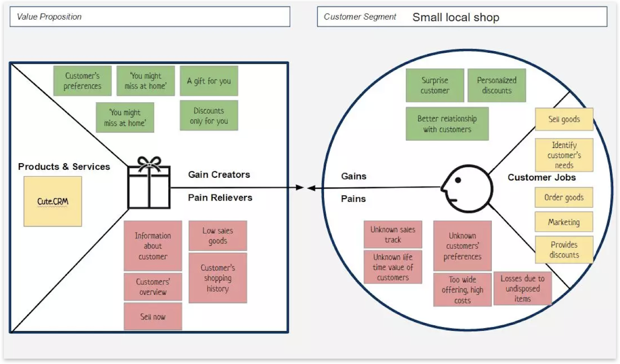620x364 pixels.
Task: Click the Sell goods yellow note
Action: (x=564, y=119)
